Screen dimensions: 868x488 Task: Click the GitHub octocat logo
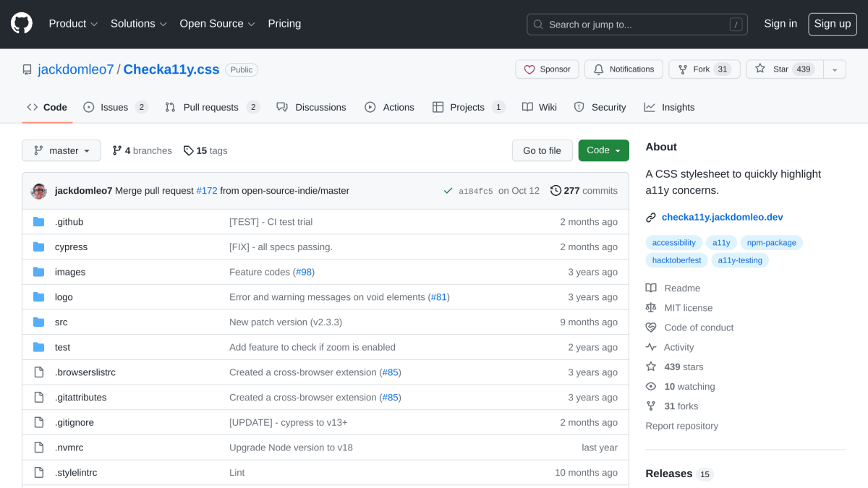tap(22, 24)
